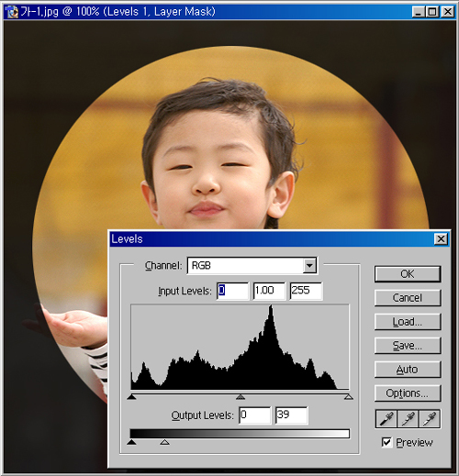This screenshot has height=476, width=459.
Task: Click the Load... button
Action: (x=408, y=322)
